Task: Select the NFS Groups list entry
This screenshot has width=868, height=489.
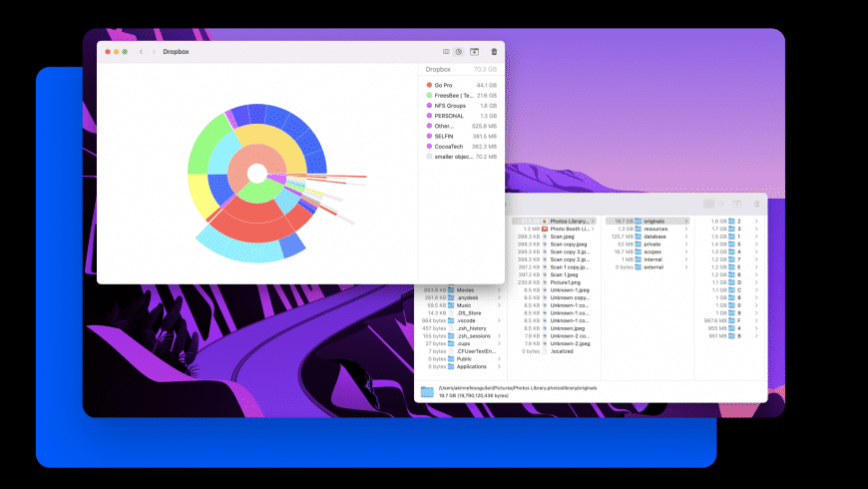Action: pyautogui.click(x=450, y=105)
